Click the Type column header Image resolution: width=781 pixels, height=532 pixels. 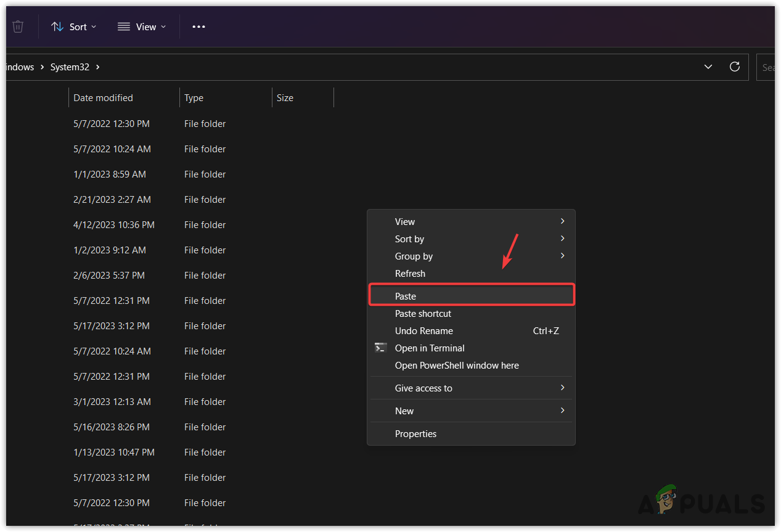pos(194,97)
